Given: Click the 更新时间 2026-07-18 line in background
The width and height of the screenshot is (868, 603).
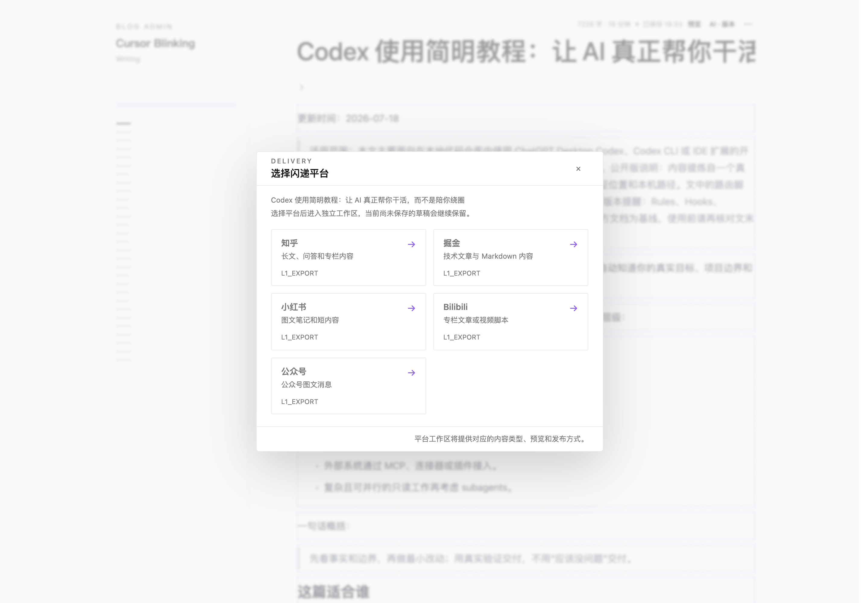Looking at the screenshot, I should click(x=348, y=118).
